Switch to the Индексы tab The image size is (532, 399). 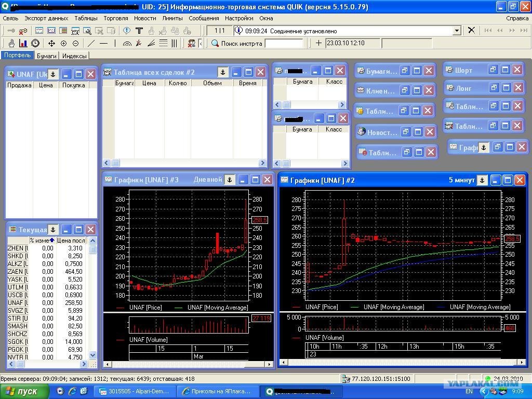(x=74, y=56)
